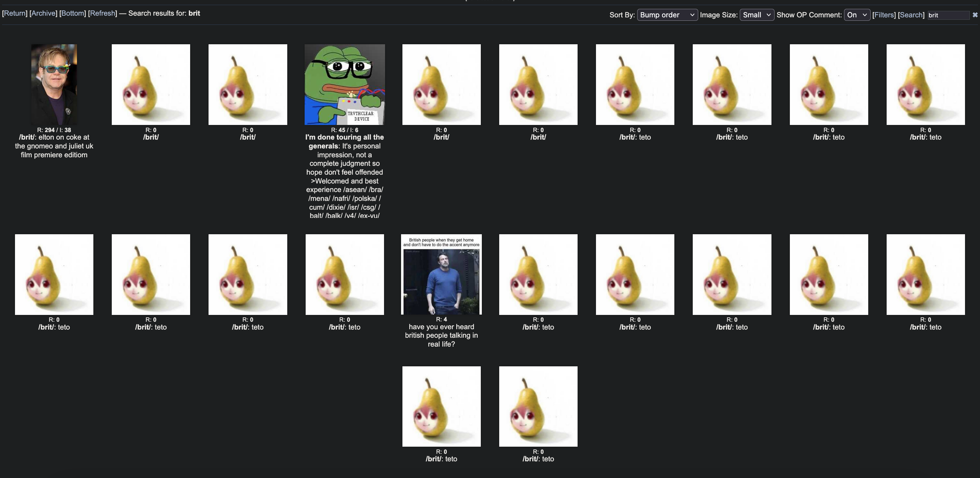This screenshot has height=478, width=980.
Task: Open the British people accent meme thumbnail
Action: 441,274
